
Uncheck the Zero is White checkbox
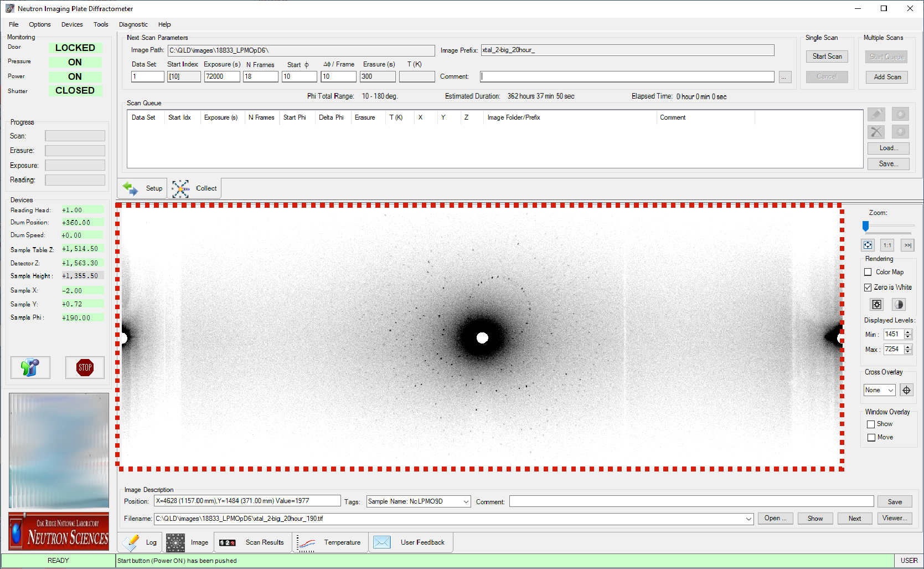(x=868, y=288)
